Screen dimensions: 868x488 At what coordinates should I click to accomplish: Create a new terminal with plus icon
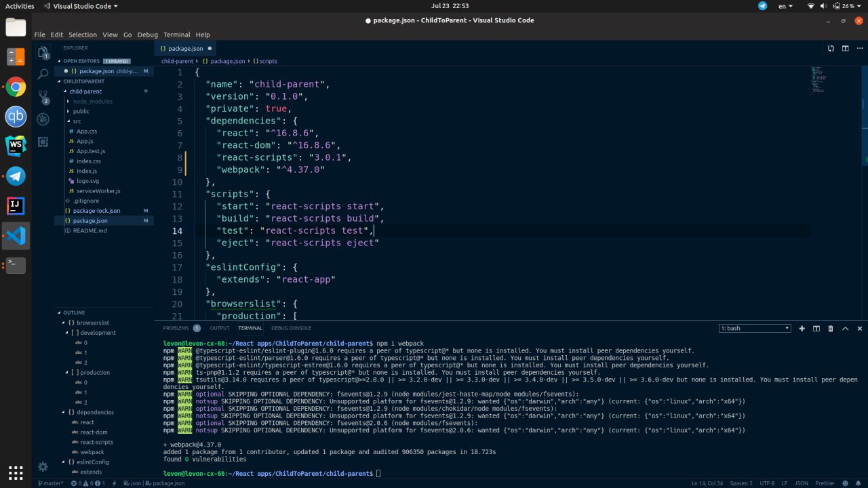(802, 328)
